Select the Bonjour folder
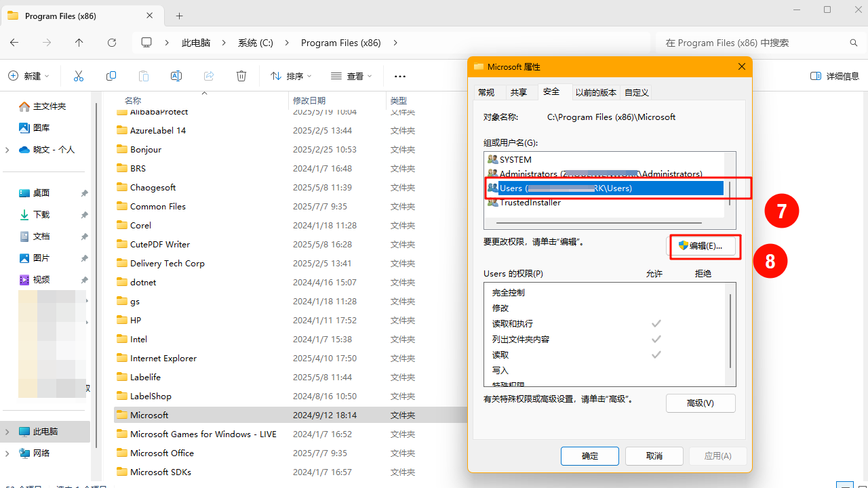This screenshot has width=868, height=488. pos(146,149)
